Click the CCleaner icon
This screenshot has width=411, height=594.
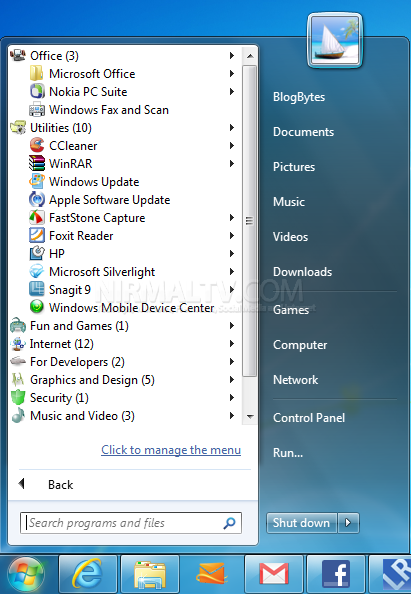(37, 145)
